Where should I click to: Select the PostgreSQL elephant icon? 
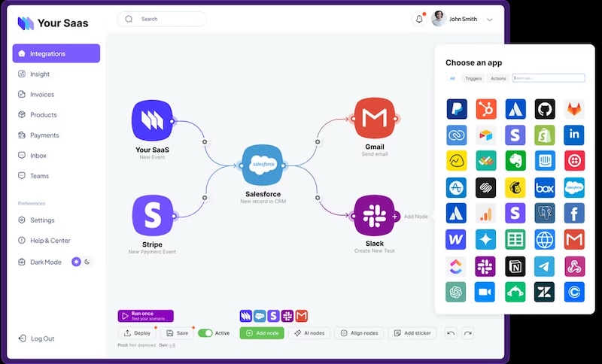coord(545,214)
